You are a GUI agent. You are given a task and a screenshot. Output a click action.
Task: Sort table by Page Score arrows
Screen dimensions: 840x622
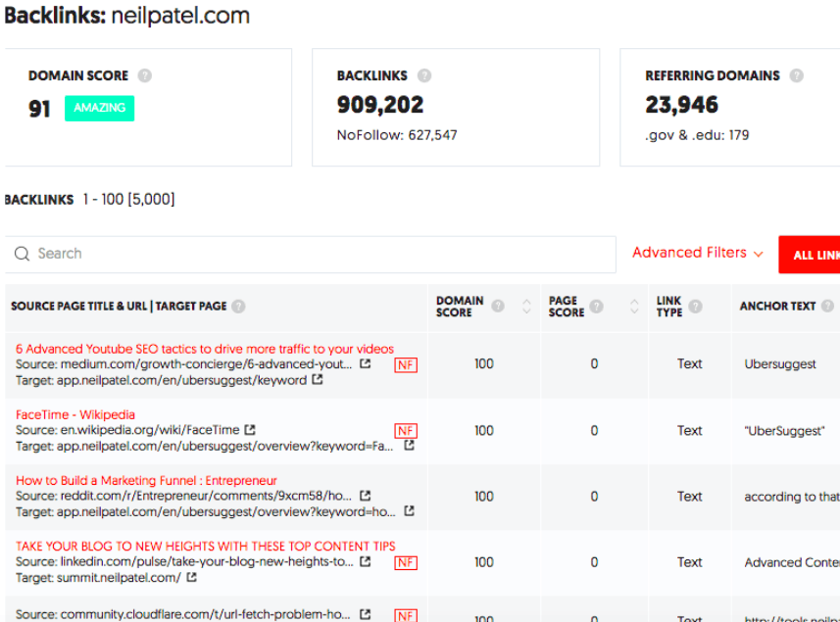[x=624, y=307]
